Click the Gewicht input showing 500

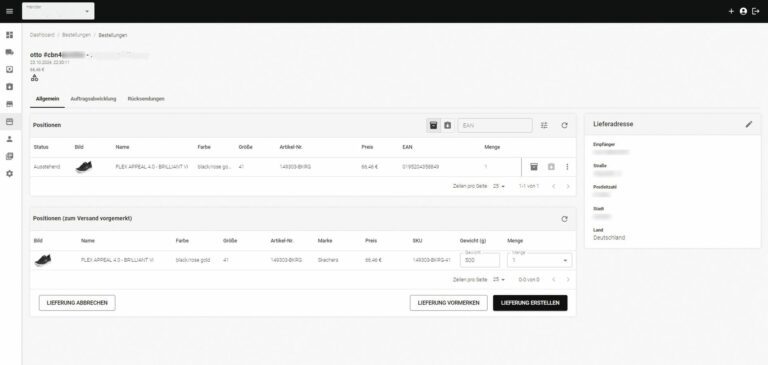(480, 260)
